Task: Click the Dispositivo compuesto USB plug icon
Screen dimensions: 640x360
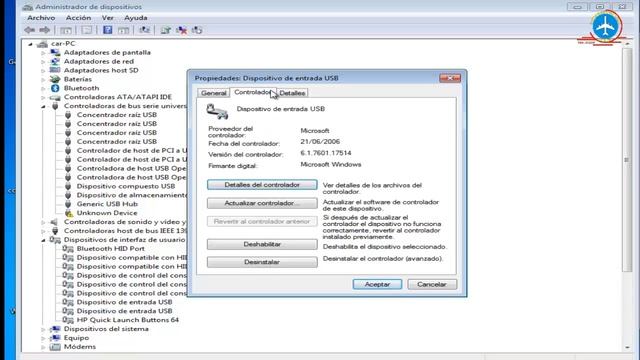Action: click(68, 186)
